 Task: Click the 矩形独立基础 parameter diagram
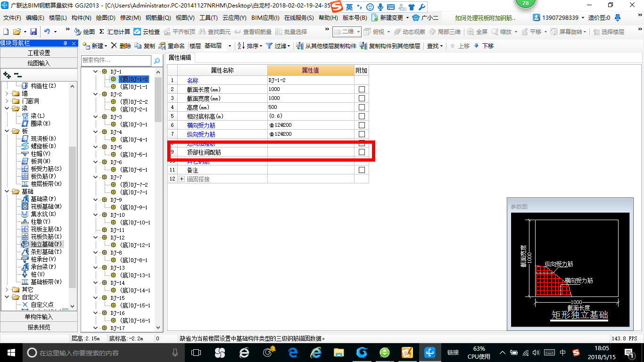click(570, 269)
